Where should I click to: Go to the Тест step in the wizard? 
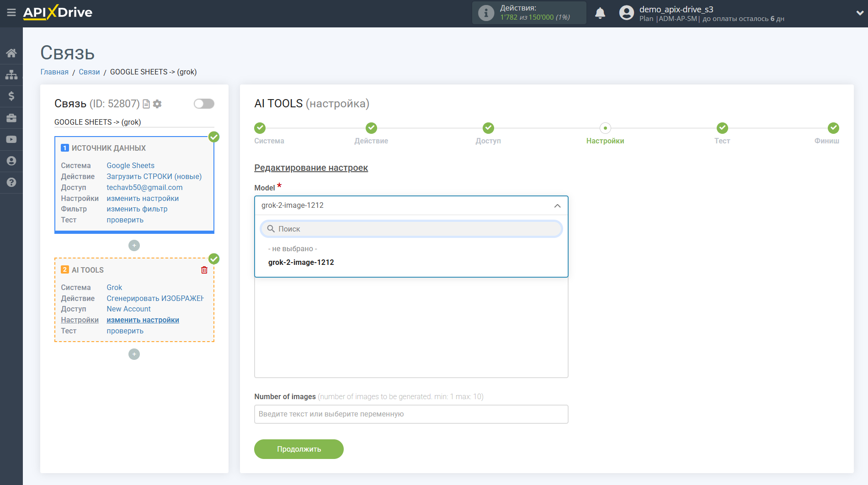click(722, 128)
